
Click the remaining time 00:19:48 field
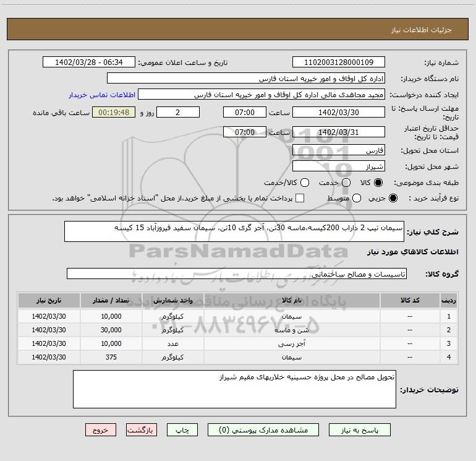(114, 112)
